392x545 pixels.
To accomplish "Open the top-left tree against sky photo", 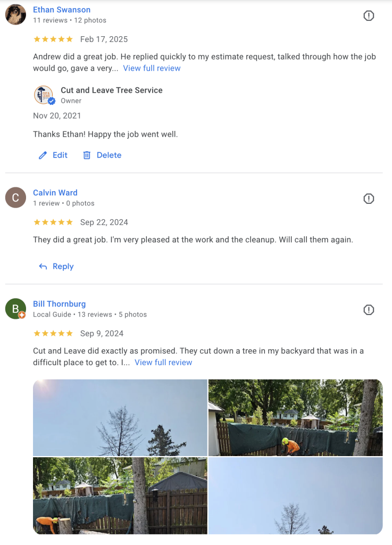I will point(120,418).
